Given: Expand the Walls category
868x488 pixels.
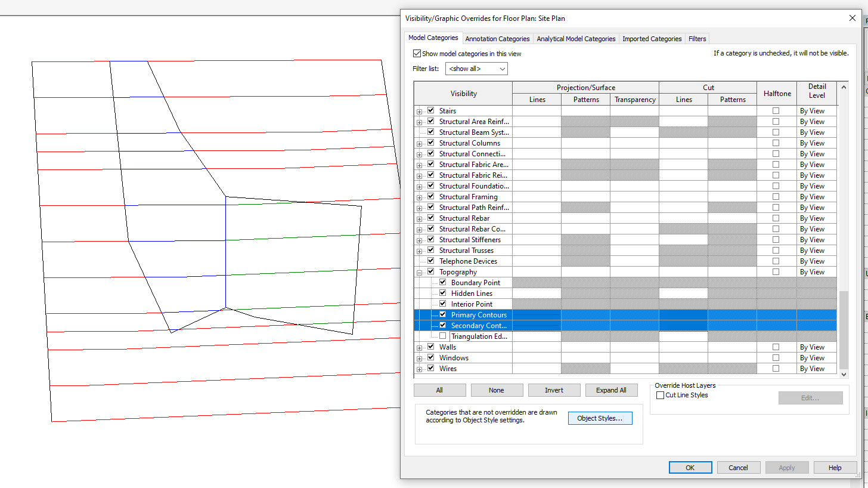Looking at the screenshot, I should [x=419, y=348].
